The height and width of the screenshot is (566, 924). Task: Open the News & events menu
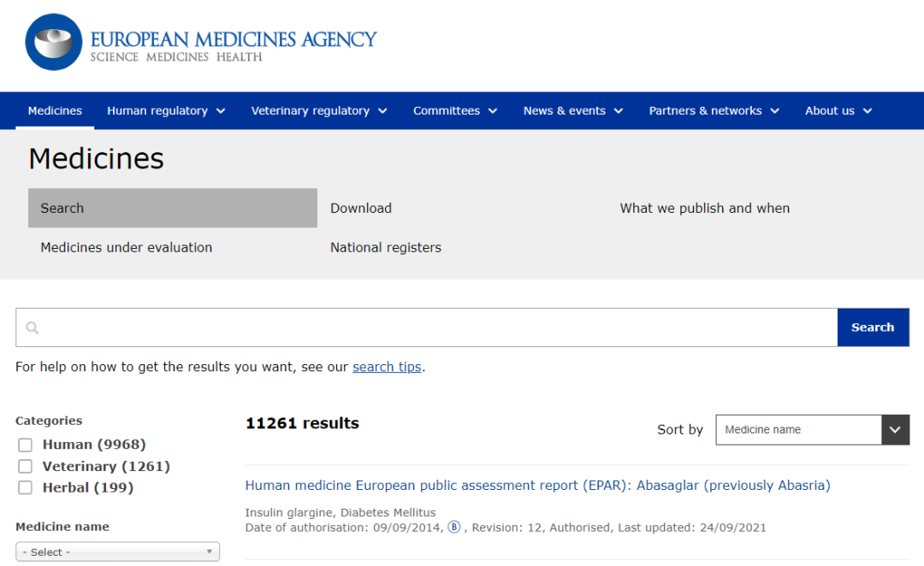(x=572, y=111)
